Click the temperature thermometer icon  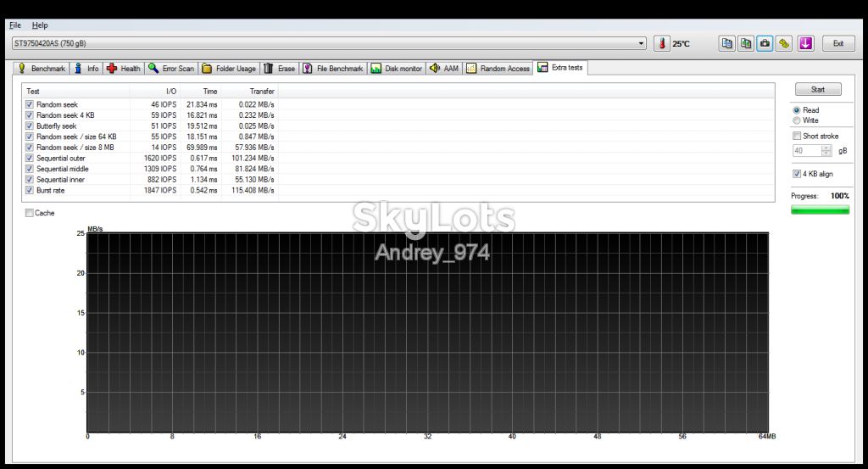[x=661, y=43]
